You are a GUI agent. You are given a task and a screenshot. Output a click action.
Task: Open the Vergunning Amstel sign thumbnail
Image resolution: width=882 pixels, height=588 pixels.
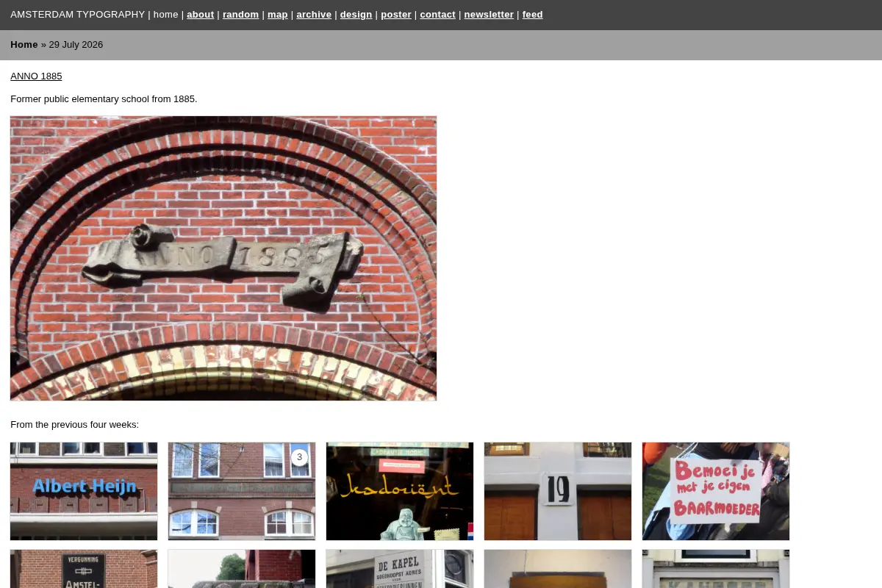pos(84,569)
